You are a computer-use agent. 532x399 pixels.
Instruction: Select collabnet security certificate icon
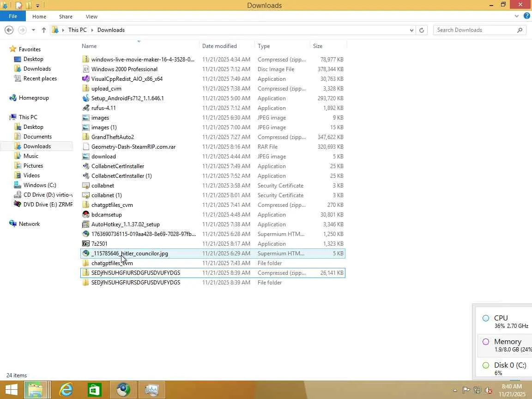86,186
